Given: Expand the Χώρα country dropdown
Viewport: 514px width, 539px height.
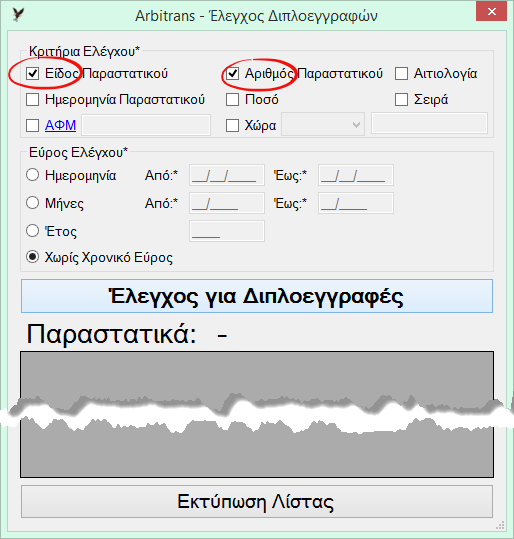Looking at the screenshot, I should 323,124.
